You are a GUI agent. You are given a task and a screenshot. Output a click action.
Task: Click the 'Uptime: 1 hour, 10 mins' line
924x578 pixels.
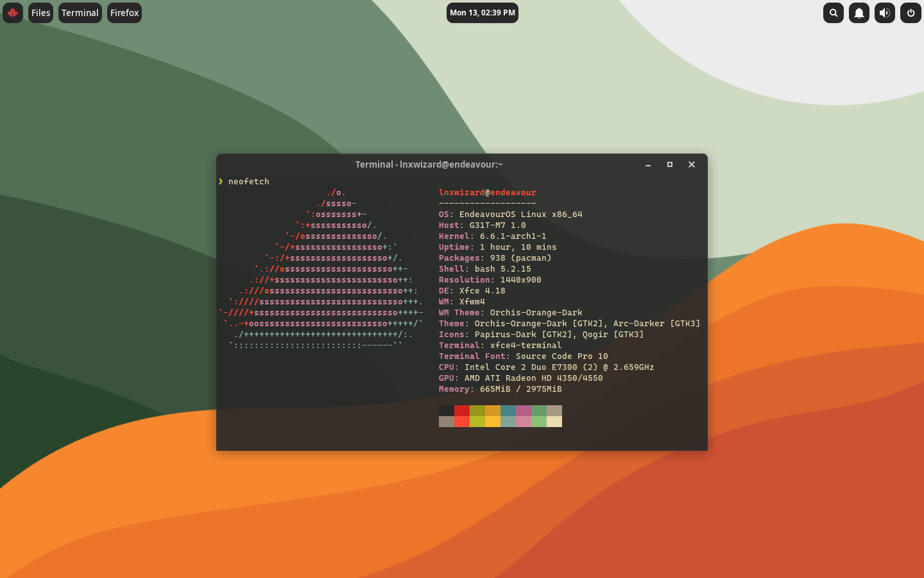498,247
